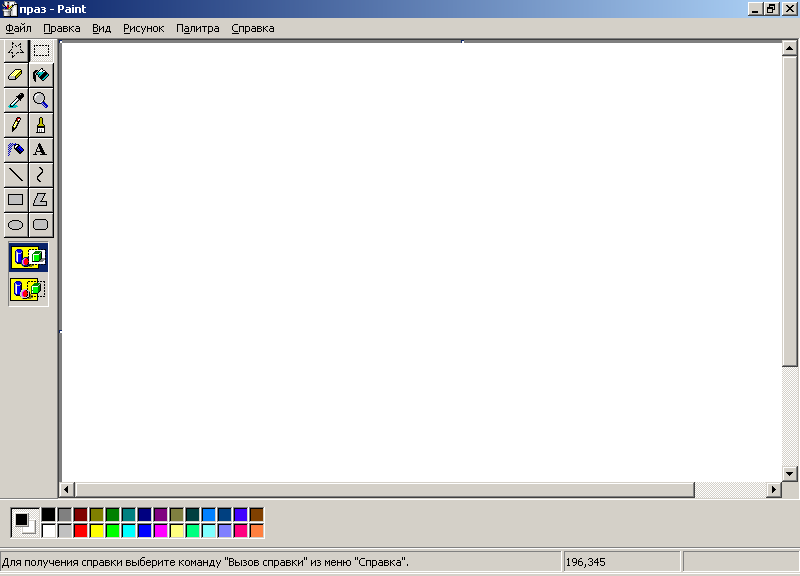Viewport: 800px width, 576px height.
Task: Pick the light gray swatch, bottom row
Action: 65,531
